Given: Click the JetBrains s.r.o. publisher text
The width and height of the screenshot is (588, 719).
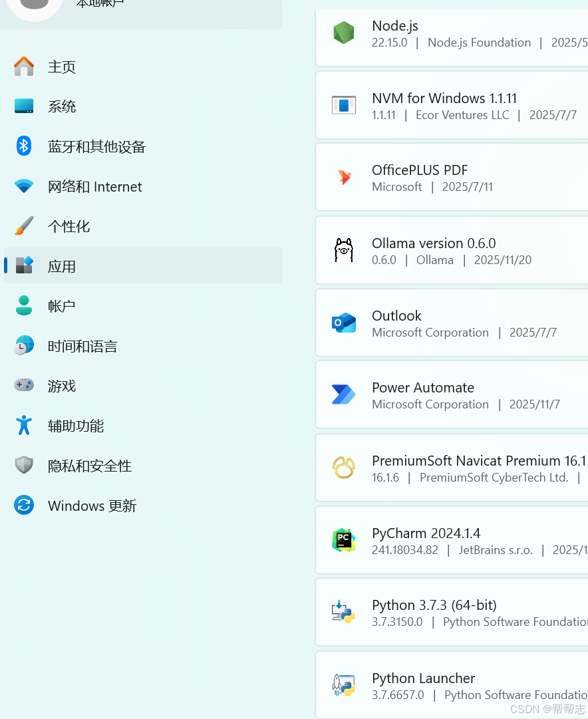Looking at the screenshot, I should (x=496, y=549).
